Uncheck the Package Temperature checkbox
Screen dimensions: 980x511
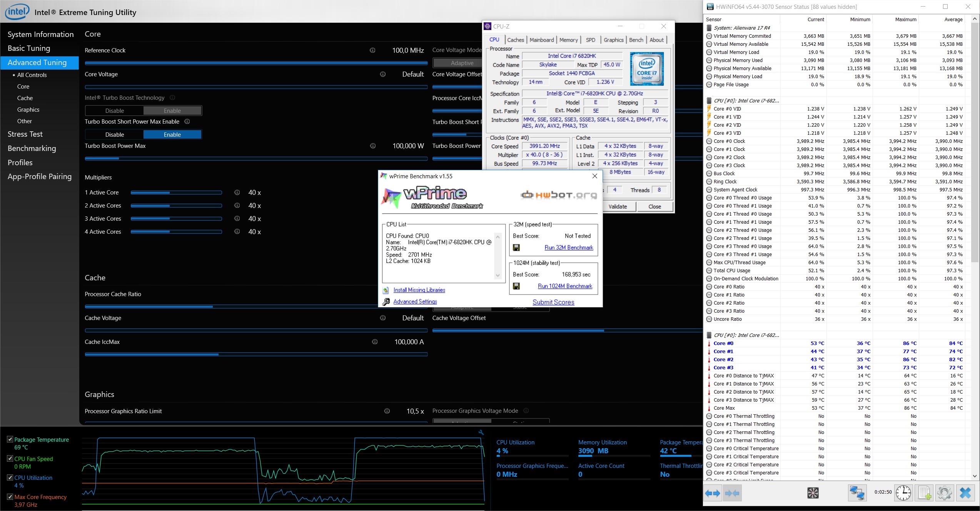[10, 439]
